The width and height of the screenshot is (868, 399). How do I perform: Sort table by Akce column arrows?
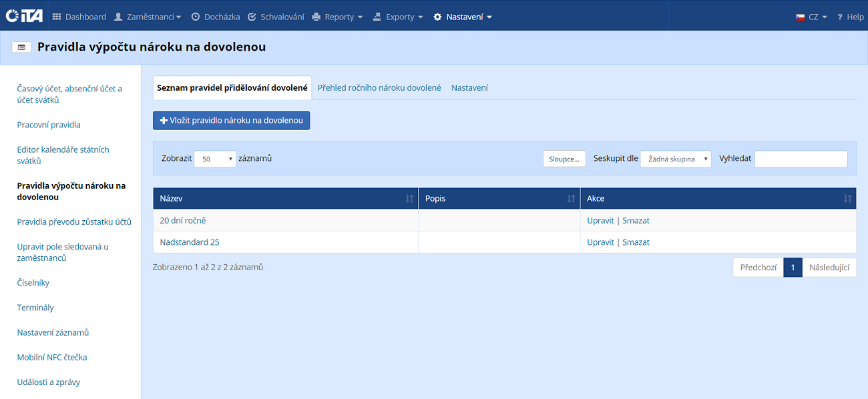click(847, 199)
